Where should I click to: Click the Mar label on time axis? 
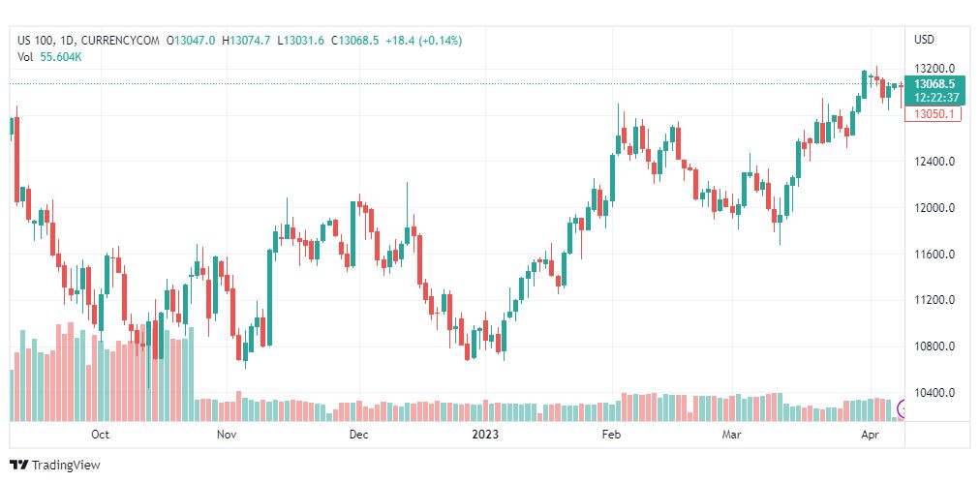point(730,434)
